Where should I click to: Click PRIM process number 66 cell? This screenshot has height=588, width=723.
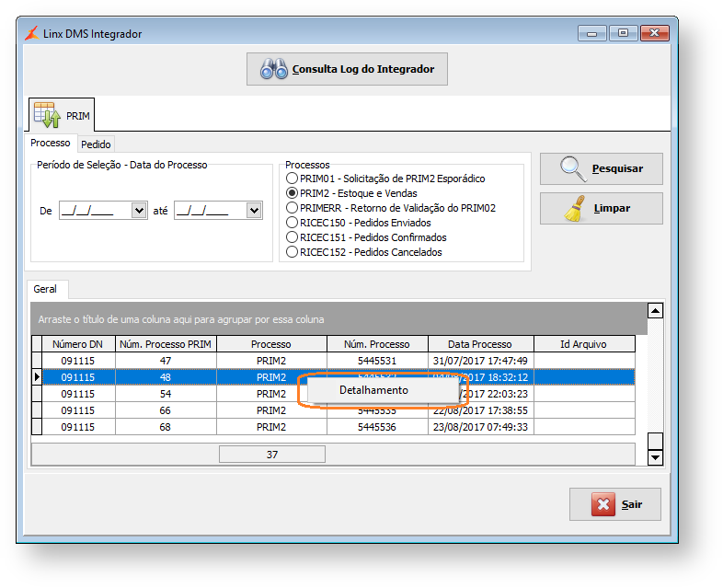click(x=166, y=410)
